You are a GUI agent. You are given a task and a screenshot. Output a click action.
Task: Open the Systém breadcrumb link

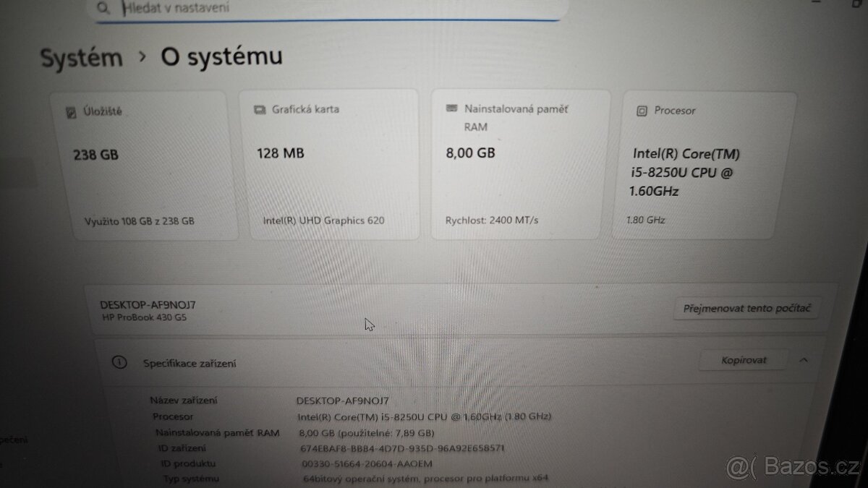[x=81, y=57]
